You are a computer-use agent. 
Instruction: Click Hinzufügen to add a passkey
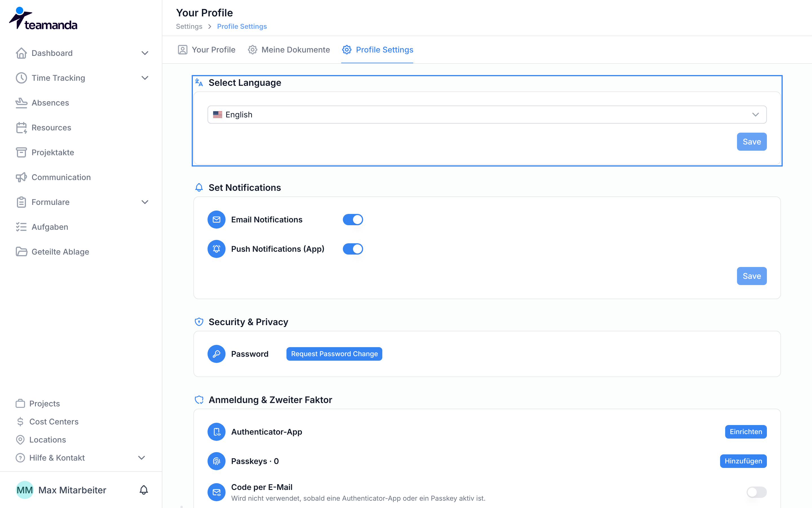743,461
